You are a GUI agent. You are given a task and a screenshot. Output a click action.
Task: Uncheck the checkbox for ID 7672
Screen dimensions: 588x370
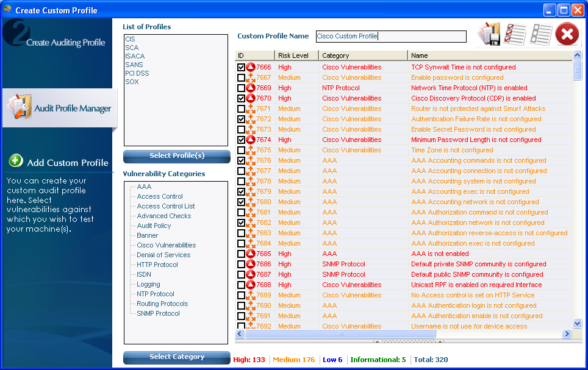[241, 119]
